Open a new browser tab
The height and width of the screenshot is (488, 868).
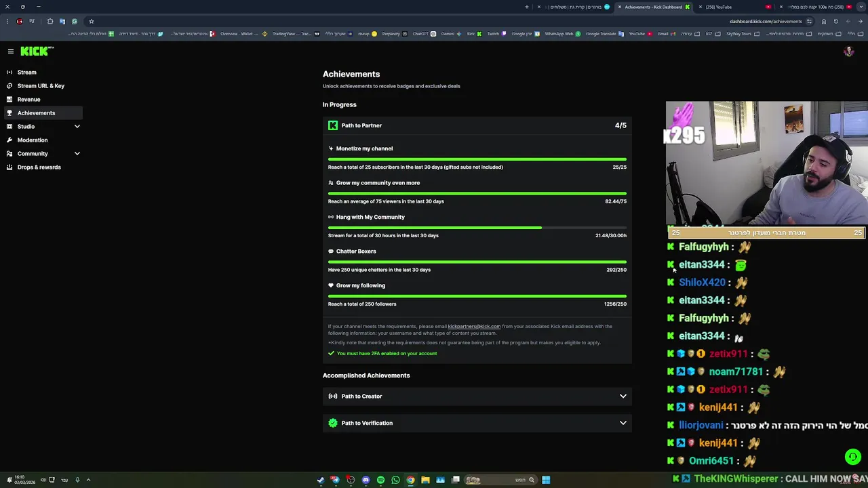point(526,7)
